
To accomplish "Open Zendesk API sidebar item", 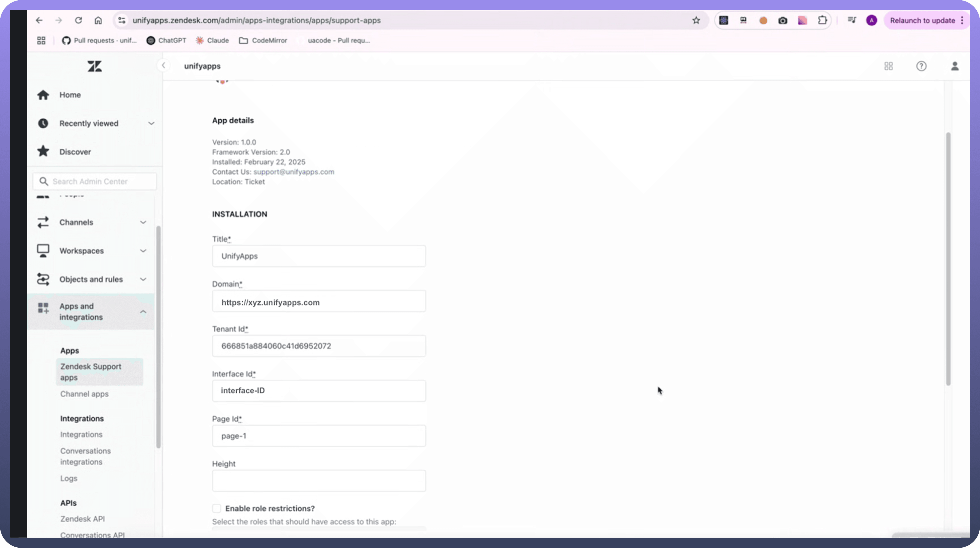I will coord(82,519).
